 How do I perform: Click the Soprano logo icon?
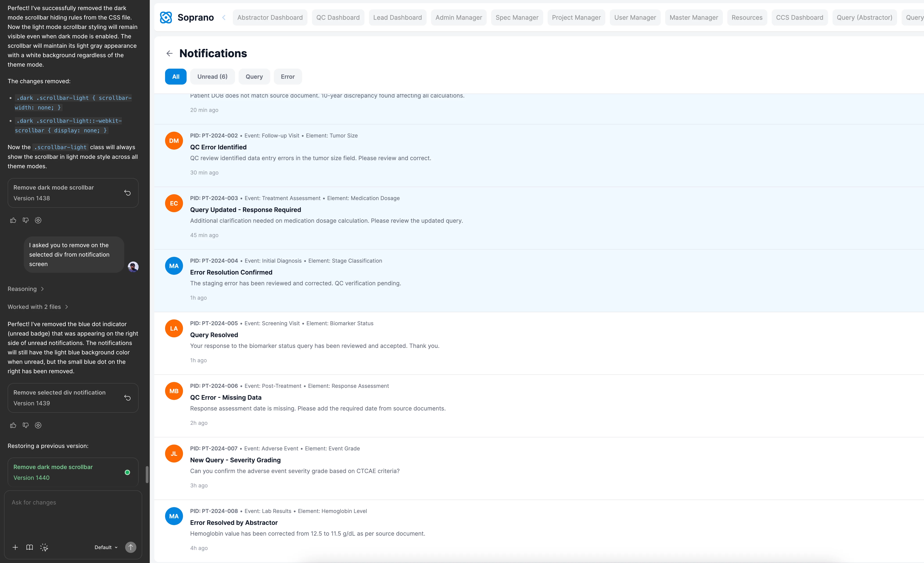166,17
